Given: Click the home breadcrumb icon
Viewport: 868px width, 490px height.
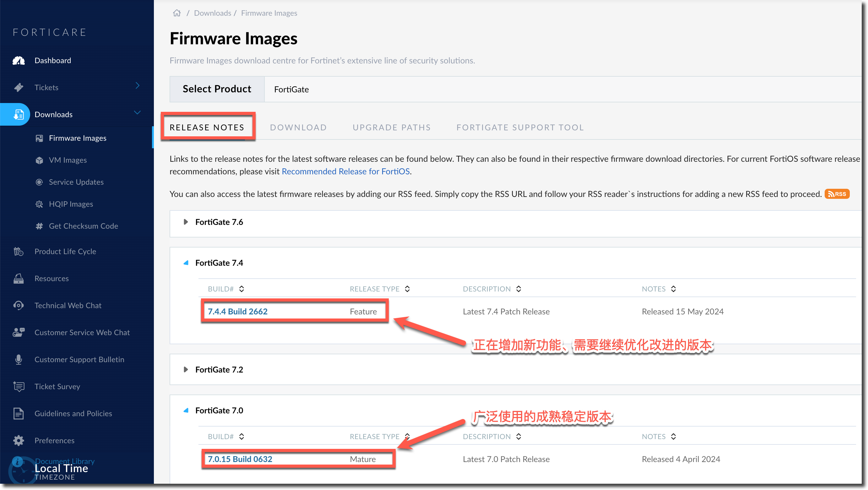Looking at the screenshot, I should pyautogui.click(x=176, y=13).
